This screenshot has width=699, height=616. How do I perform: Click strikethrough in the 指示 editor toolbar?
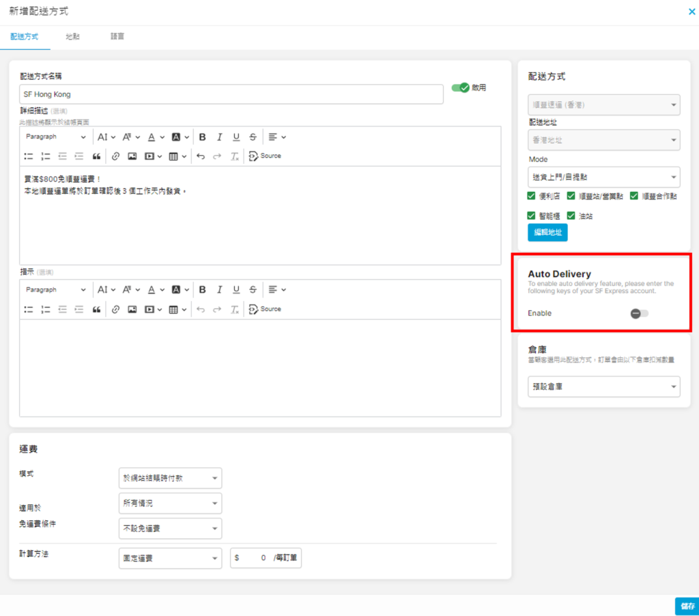[253, 290]
